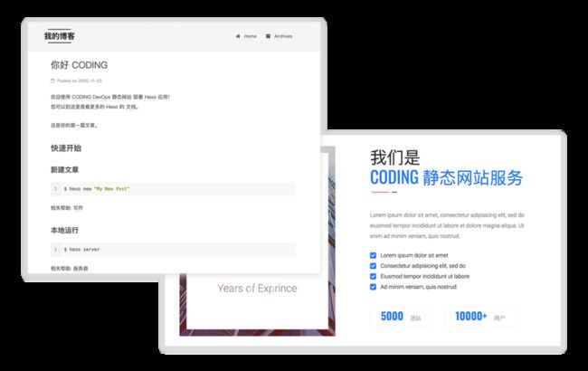Click the 'hexo new "My New Post"' code block
Image resolution: width=588 pixels, height=371 pixels.
pyautogui.click(x=173, y=189)
